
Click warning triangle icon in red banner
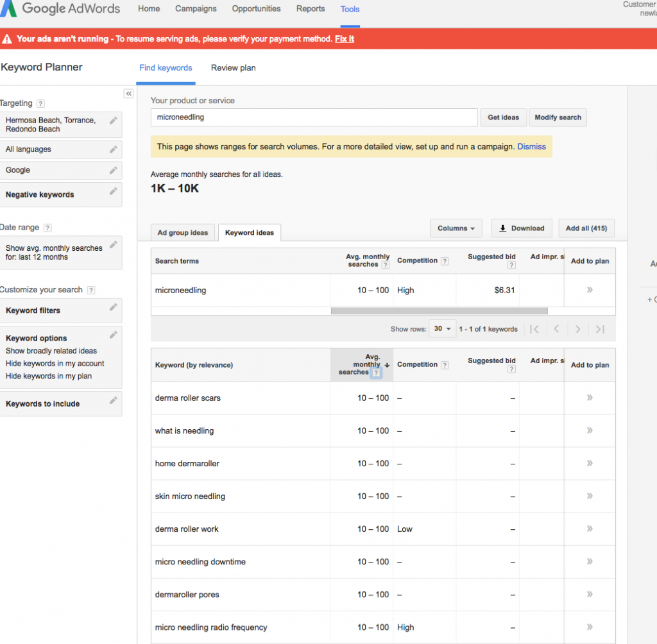[7, 39]
